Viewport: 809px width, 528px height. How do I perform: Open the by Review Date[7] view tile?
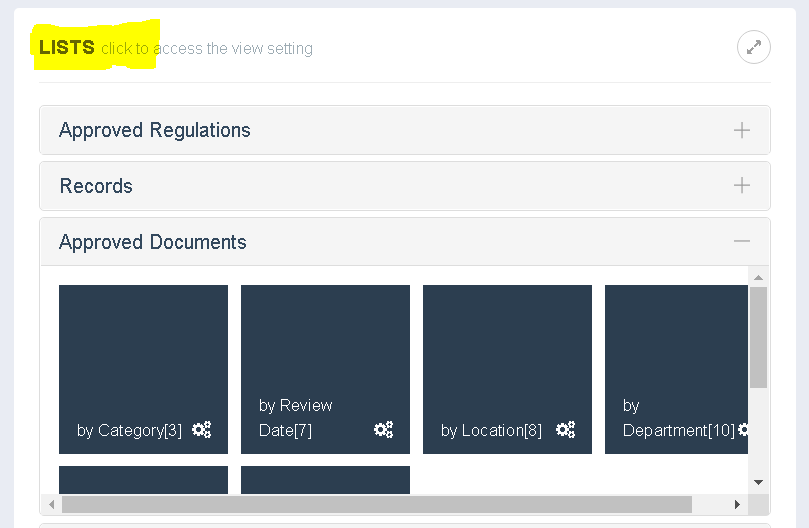[326, 370]
